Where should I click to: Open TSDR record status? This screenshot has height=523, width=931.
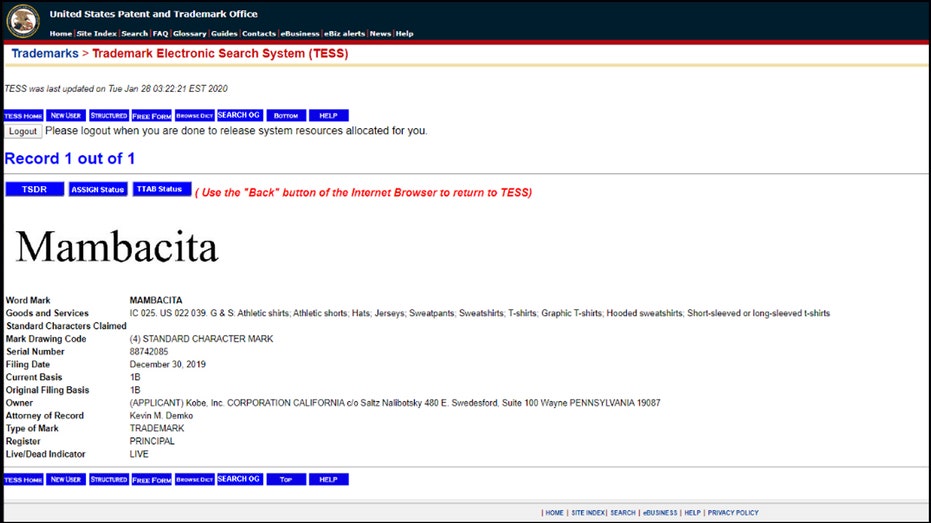(34, 189)
